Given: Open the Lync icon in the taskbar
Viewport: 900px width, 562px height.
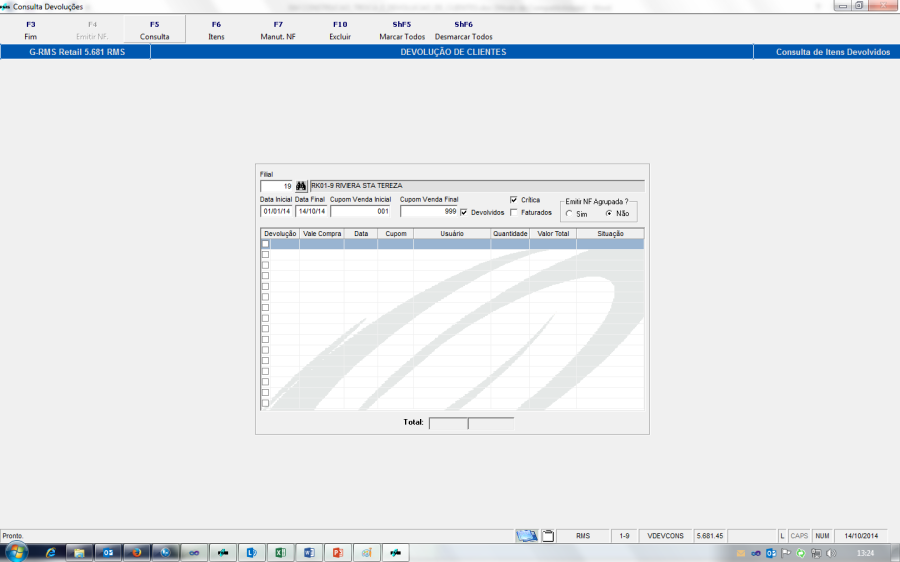Looking at the screenshot, I should 251,553.
